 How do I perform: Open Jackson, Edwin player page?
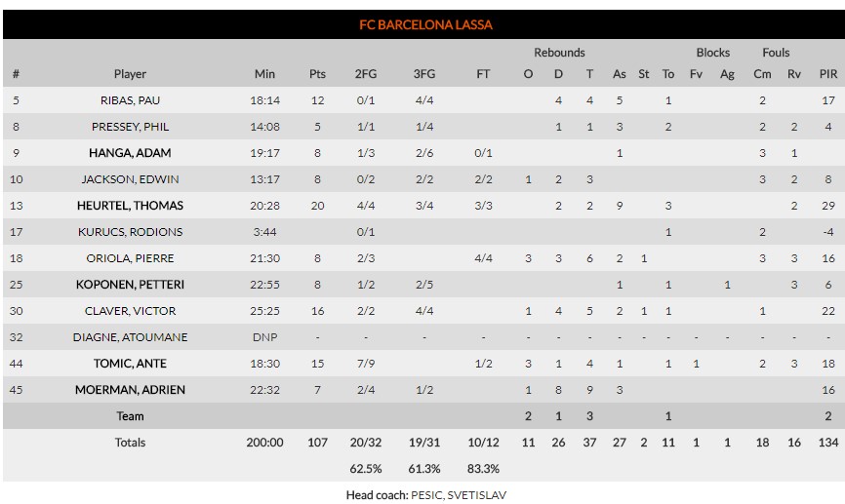click(130, 179)
